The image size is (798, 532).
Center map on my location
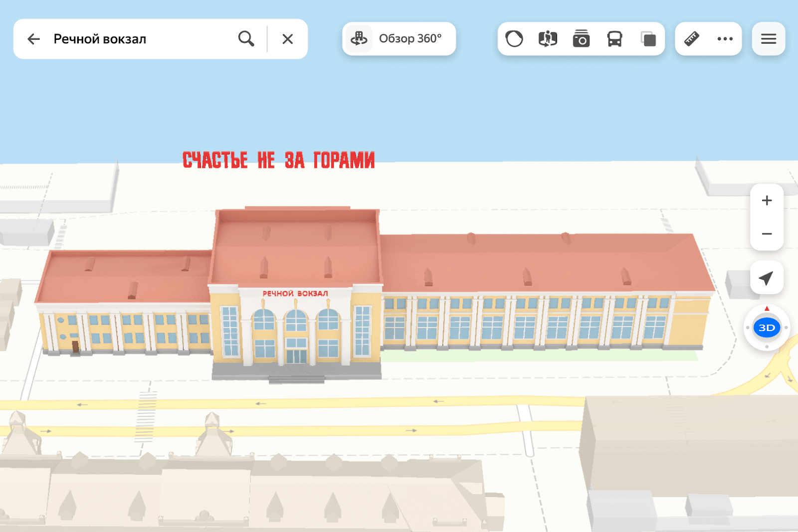pyautogui.click(x=767, y=278)
